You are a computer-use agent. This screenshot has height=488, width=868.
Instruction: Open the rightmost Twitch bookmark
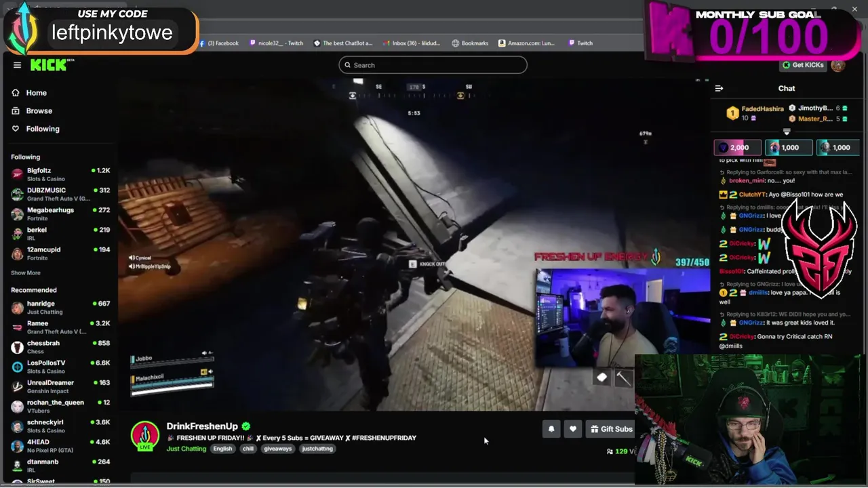[580, 43]
